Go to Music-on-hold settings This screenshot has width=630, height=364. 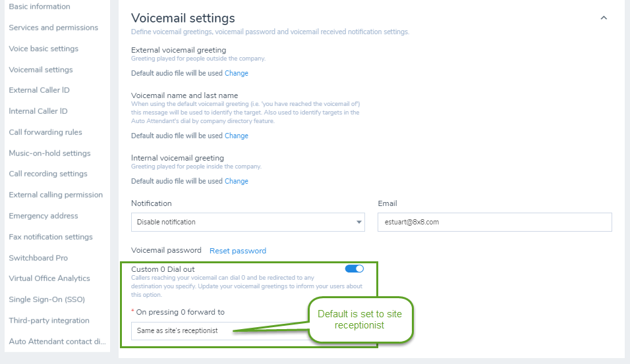pos(49,153)
